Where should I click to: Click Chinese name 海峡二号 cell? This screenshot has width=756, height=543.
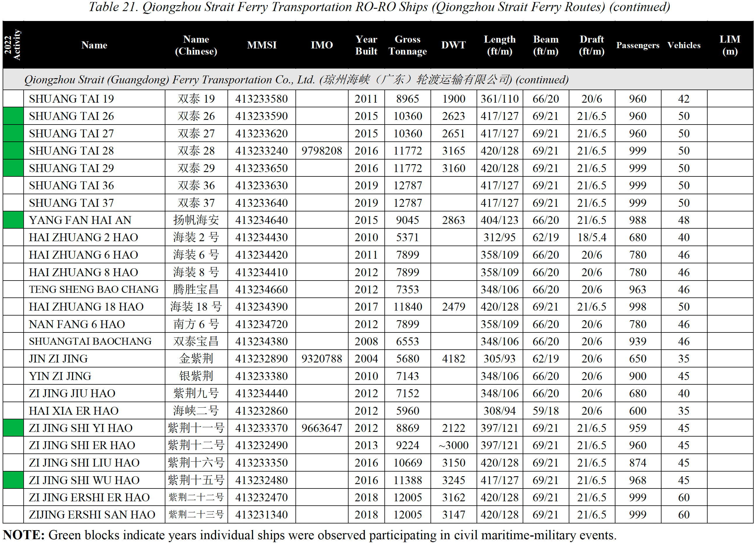click(x=196, y=411)
